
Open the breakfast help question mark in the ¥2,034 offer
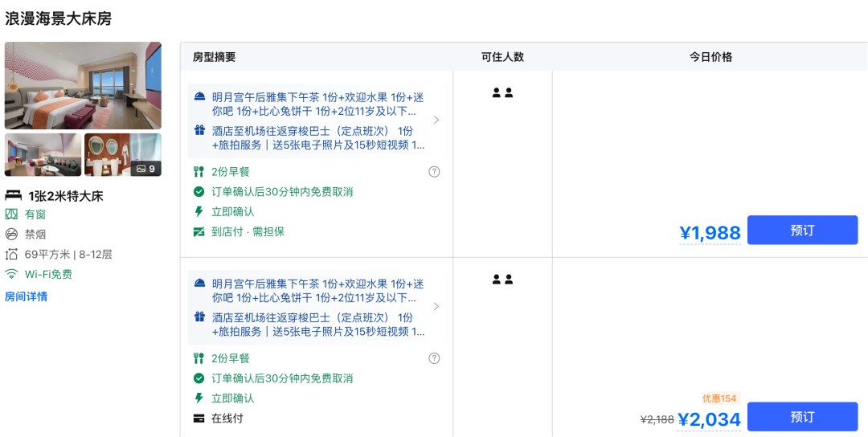point(435,358)
